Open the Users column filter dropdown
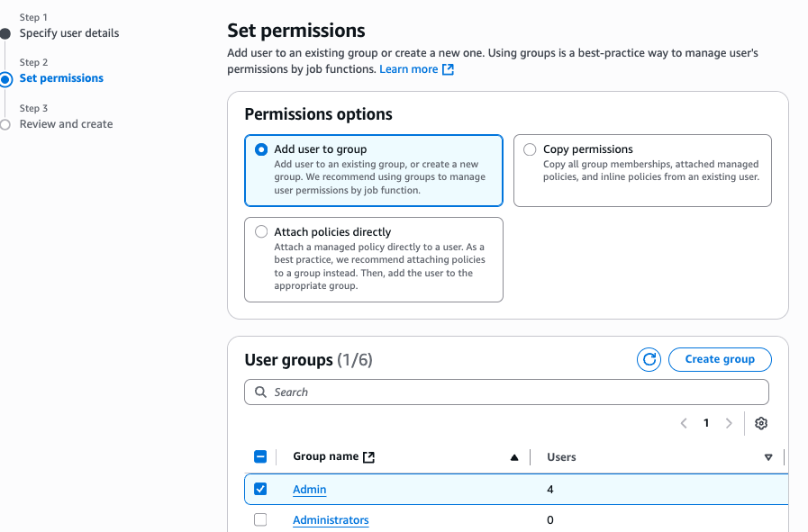Viewport: 808px width, 532px height. coord(768,456)
